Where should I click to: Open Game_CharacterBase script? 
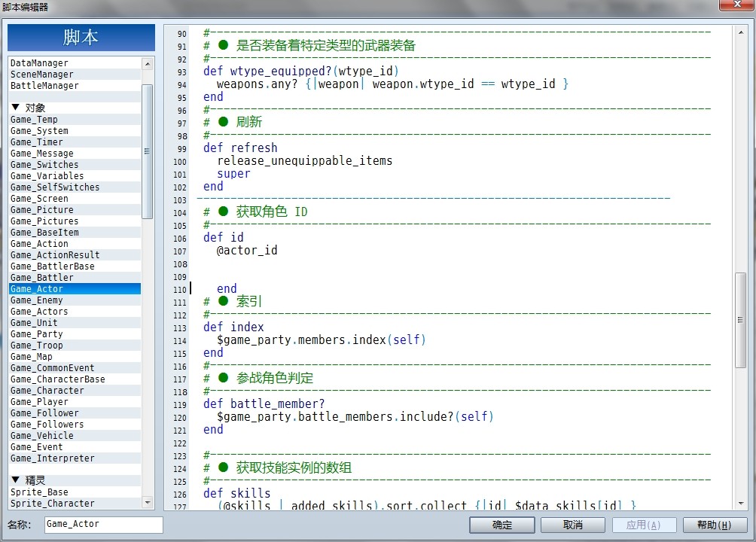[x=75, y=379]
